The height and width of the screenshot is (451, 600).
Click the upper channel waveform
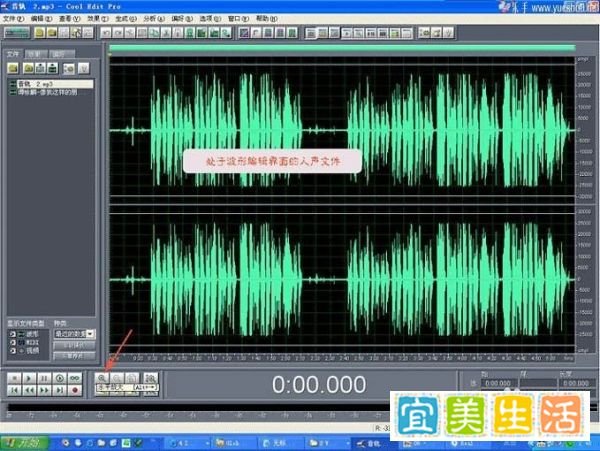[x=342, y=130]
